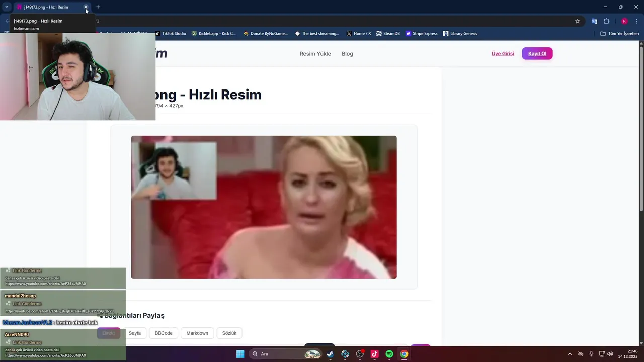644x362 pixels.
Task: Click the uploaded image preview
Action: tap(264, 207)
